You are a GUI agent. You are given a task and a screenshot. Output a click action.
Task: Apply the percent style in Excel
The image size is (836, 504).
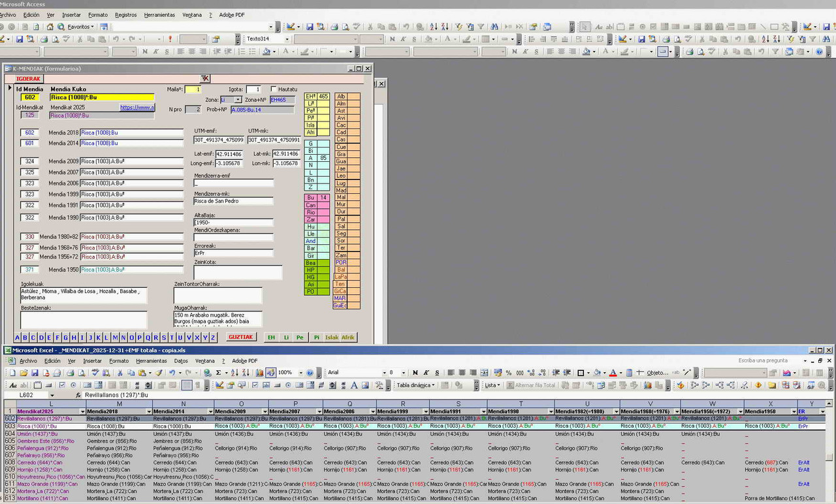(509, 373)
